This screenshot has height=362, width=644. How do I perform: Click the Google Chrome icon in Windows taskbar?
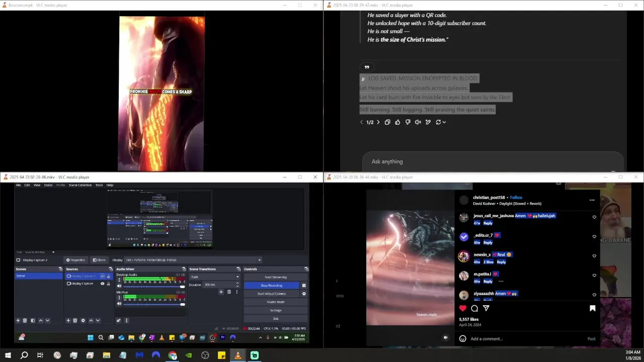tap(173, 355)
